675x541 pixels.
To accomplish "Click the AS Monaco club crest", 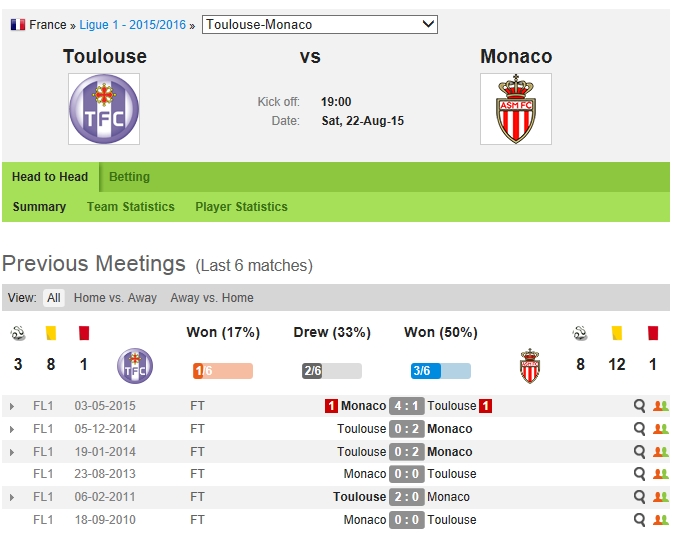I will click(x=516, y=109).
